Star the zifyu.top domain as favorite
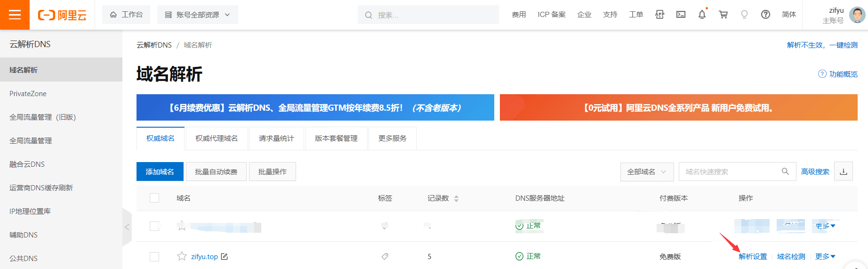 (182, 256)
